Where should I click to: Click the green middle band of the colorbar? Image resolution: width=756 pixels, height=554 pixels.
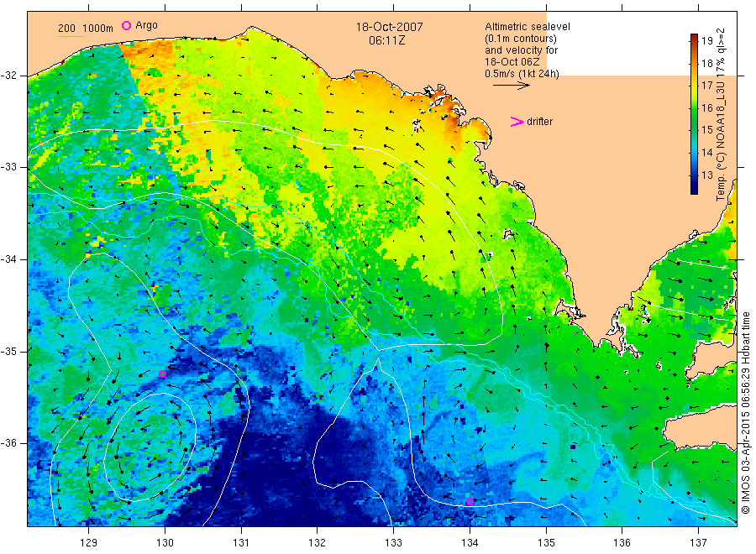695,114
